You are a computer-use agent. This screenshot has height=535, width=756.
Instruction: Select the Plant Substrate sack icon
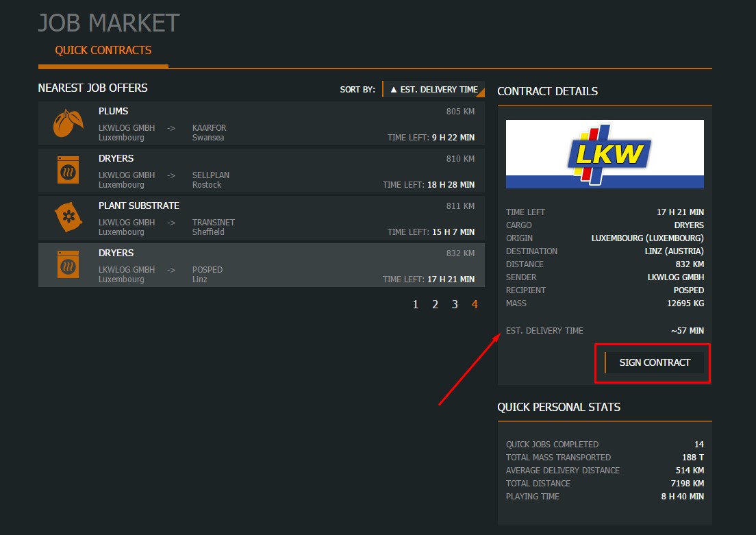tap(68, 216)
